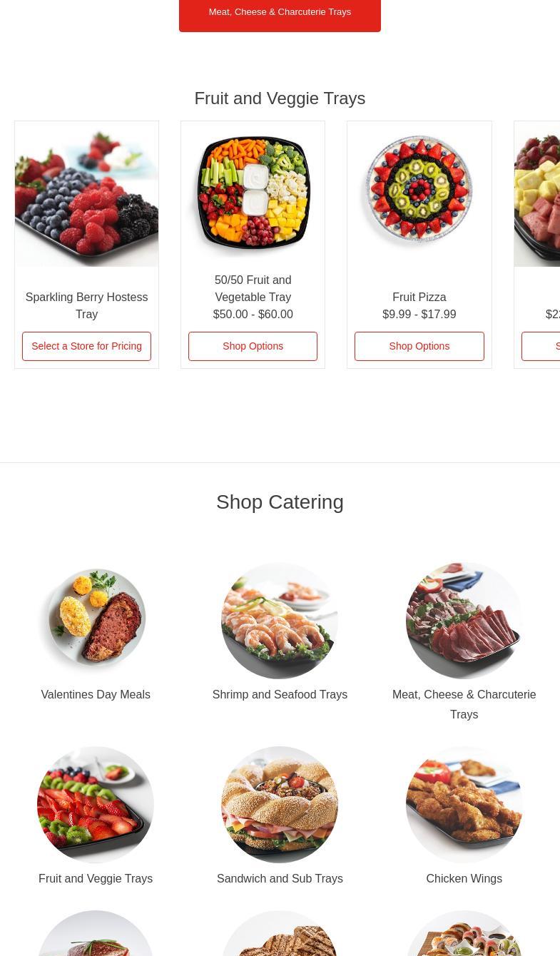Select the Valentines Day Meals category image
560x956 pixels.
(96, 621)
